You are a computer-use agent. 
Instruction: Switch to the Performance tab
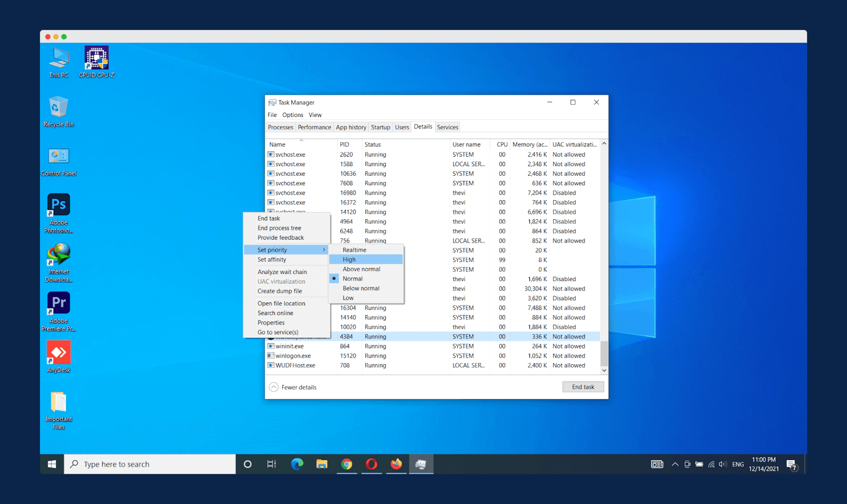tap(314, 127)
